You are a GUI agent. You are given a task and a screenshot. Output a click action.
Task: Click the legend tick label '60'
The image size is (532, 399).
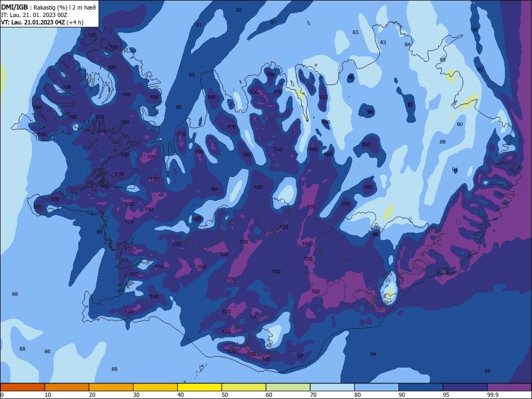pos(269,395)
